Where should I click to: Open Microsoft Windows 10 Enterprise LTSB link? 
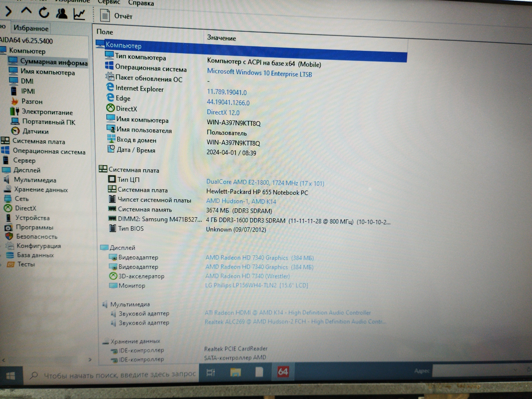(x=259, y=73)
